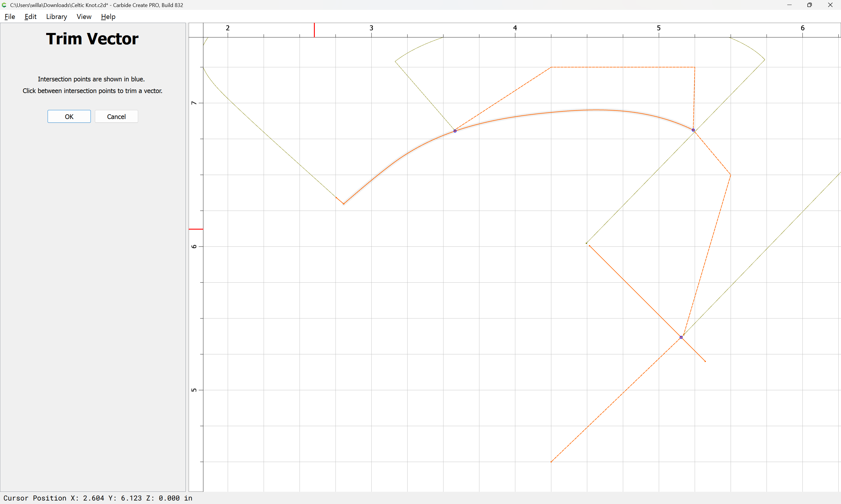Open the Edit menu

pos(30,17)
